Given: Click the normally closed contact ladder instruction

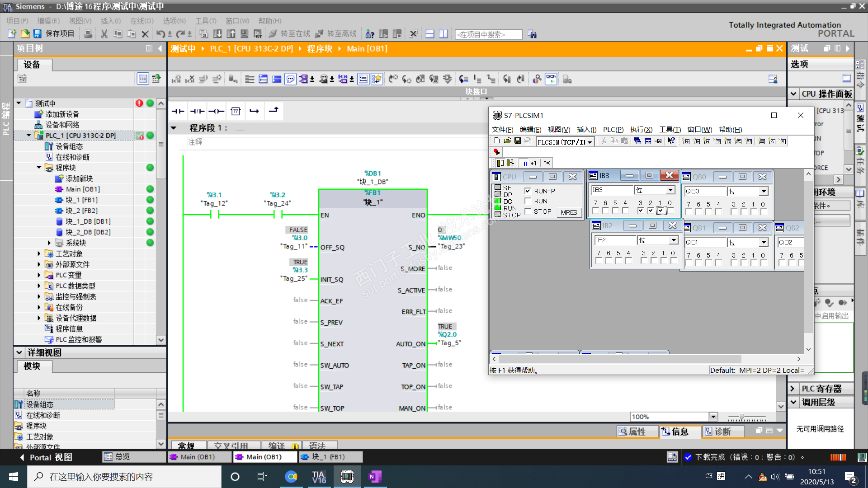Looking at the screenshot, I should click(197, 111).
